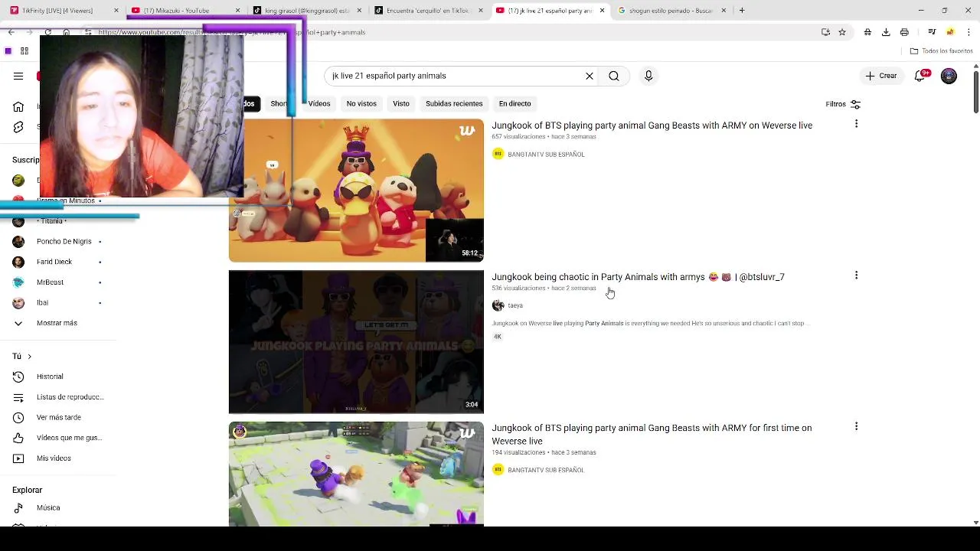The width and height of the screenshot is (980, 551).
Task: Open the taeya channel link
Action: point(515,305)
